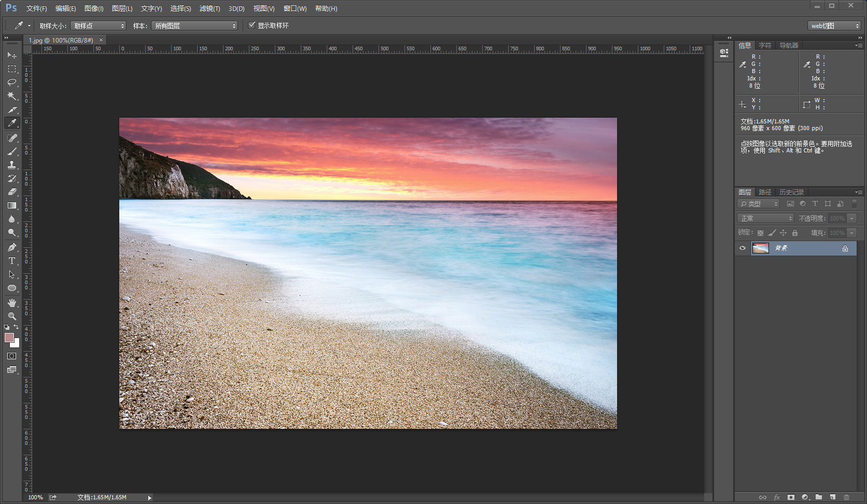867x504 pixels.
Task: Add a layer mask from Layers panel
Action: point(791,497)
